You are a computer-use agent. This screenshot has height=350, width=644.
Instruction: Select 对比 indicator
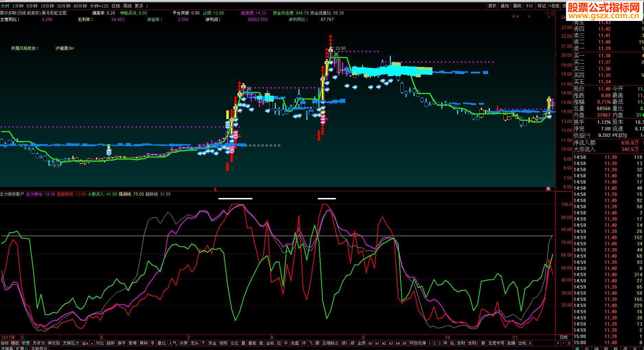[100, 343]
